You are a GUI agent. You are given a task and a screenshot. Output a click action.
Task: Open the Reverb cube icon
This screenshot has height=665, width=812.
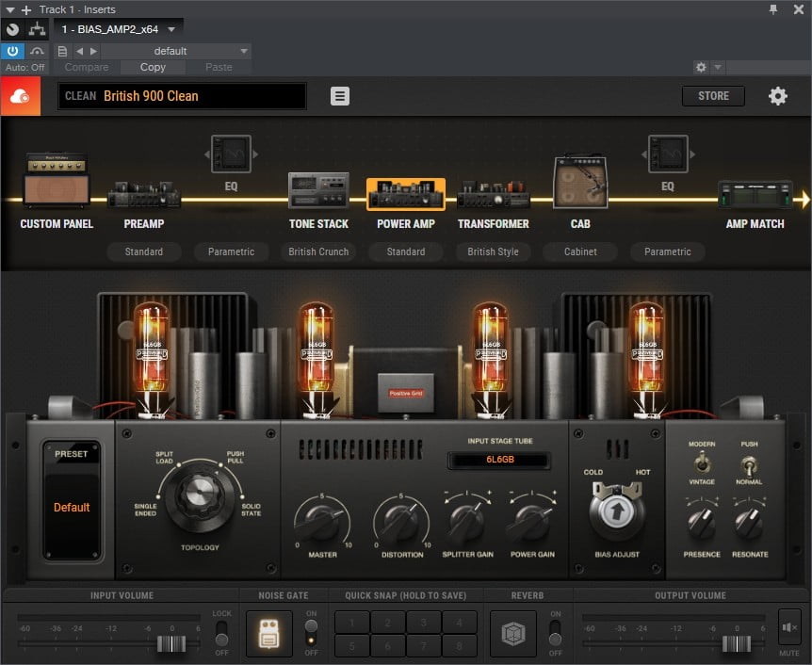click(x=513, y=633)
